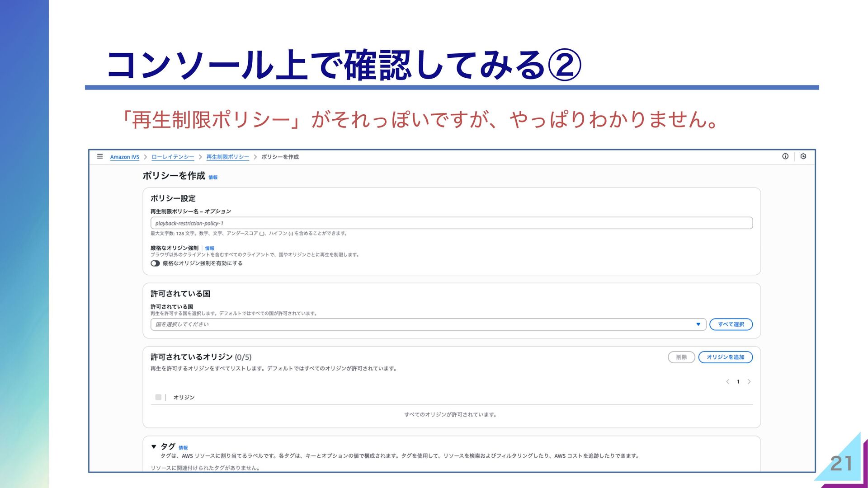Viewport: 868px width, 488px height.
Task: Click the playback restriction policy name field
Action: pyautogui.click(x=451, y=223)
